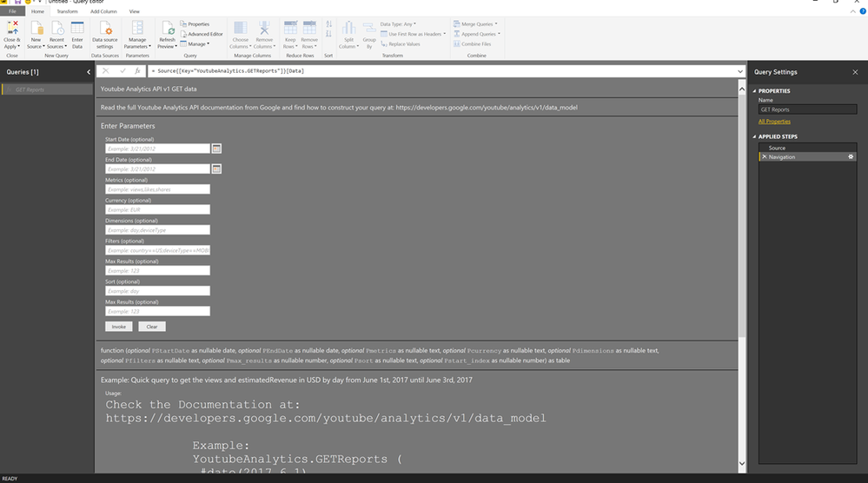
Task: Click the Invoke button
Action: 119,327
